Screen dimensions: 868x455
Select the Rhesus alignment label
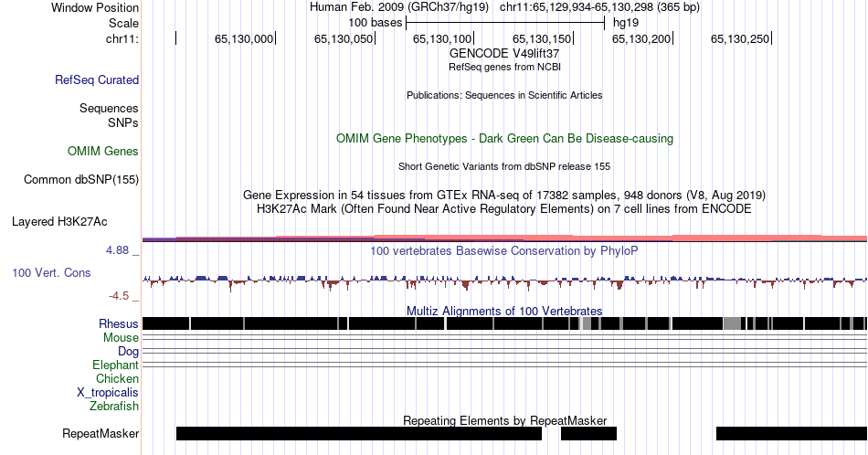[118, 323]
